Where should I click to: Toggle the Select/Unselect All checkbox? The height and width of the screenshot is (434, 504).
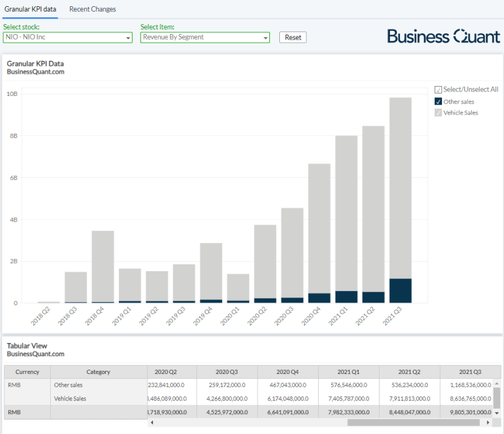click(438, 90)
